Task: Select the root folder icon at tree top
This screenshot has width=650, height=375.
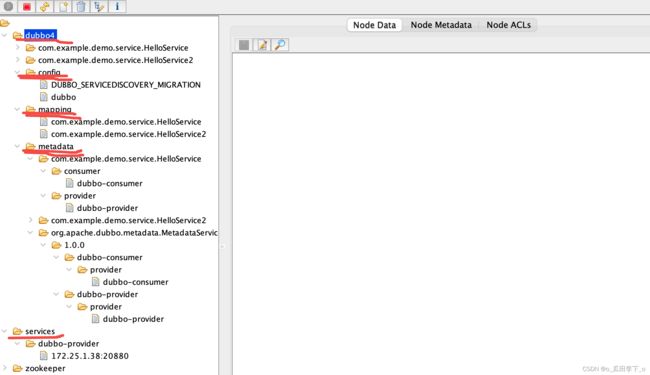Action: point(5,23)
